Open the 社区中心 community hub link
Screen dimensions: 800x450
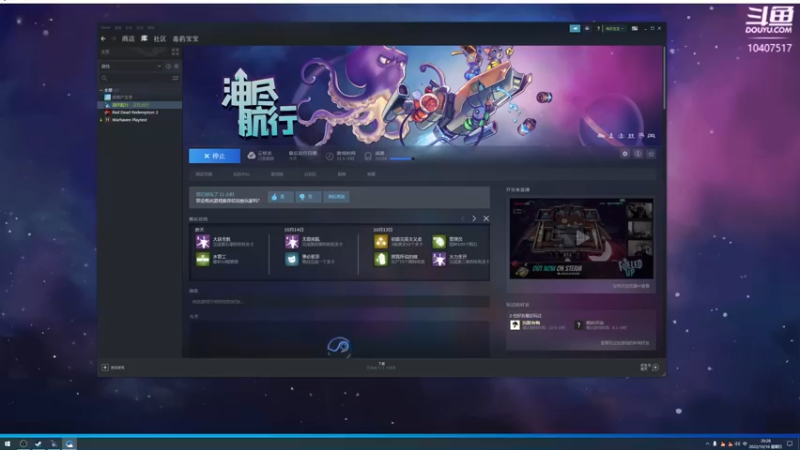click(241, 174)
